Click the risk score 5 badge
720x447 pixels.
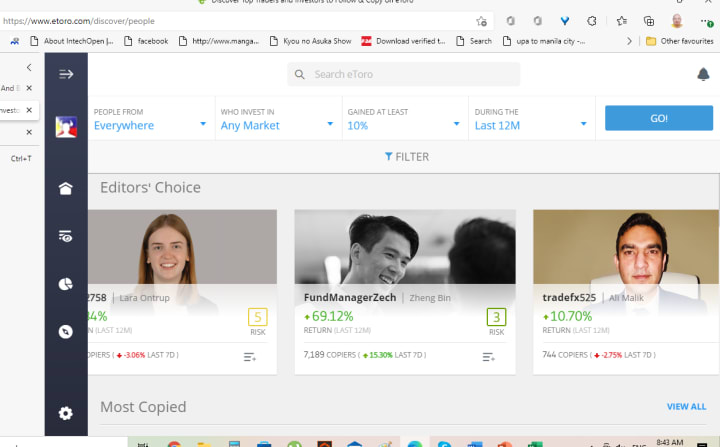[258, 317]
